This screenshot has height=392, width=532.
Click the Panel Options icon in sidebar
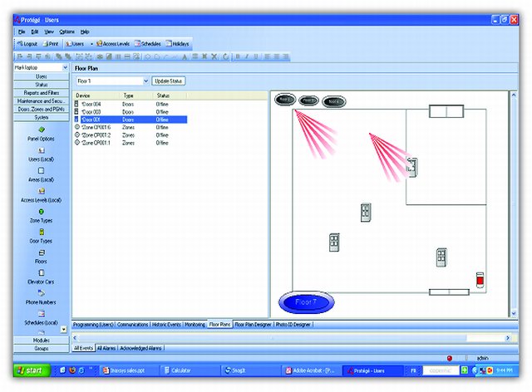coord(41,129)
